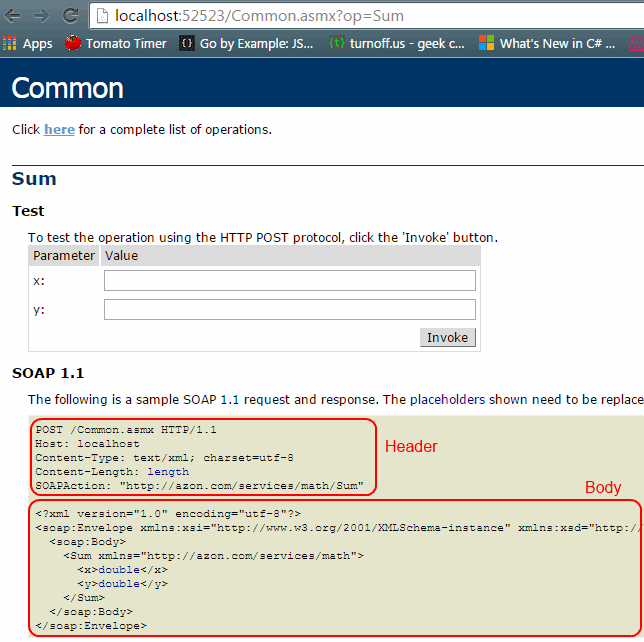
Task: Click the 'length' placeholder in Content-Length
Action: (x=167, y=472)
